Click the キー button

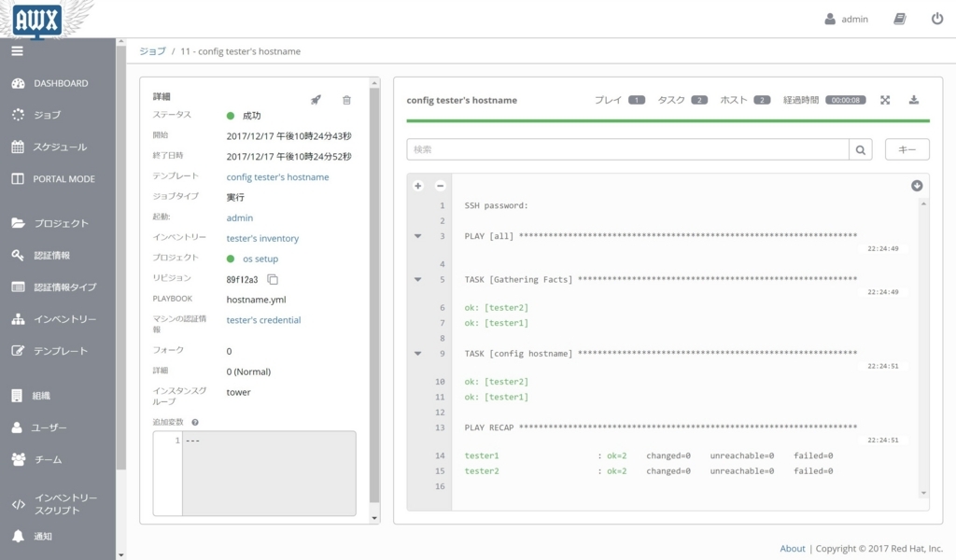pyautogui.click(x=907, y=150)
